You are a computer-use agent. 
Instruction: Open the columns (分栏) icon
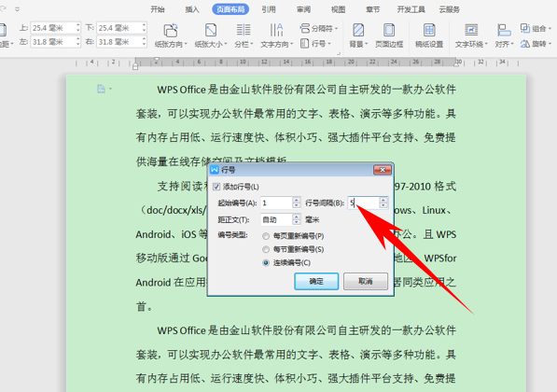244,31
